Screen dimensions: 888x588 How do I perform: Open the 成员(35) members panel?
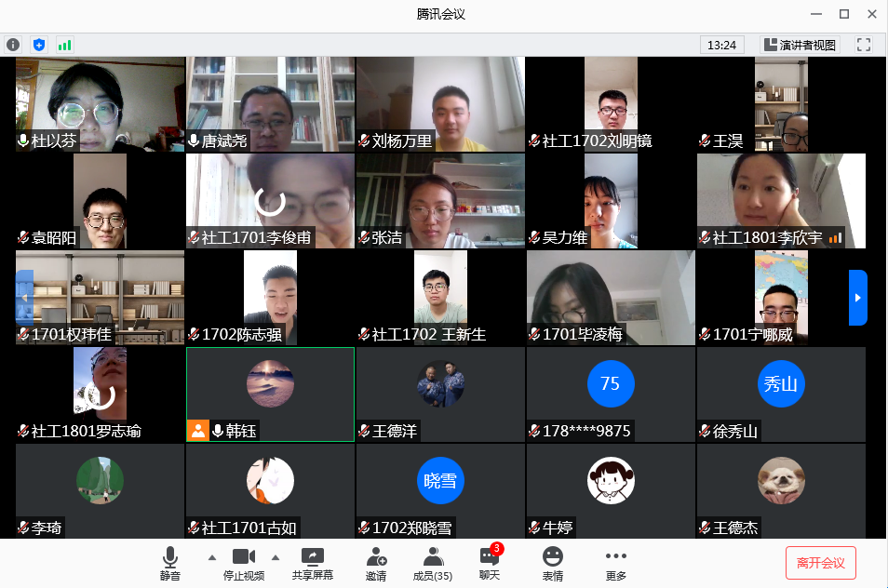coord(432,562)
